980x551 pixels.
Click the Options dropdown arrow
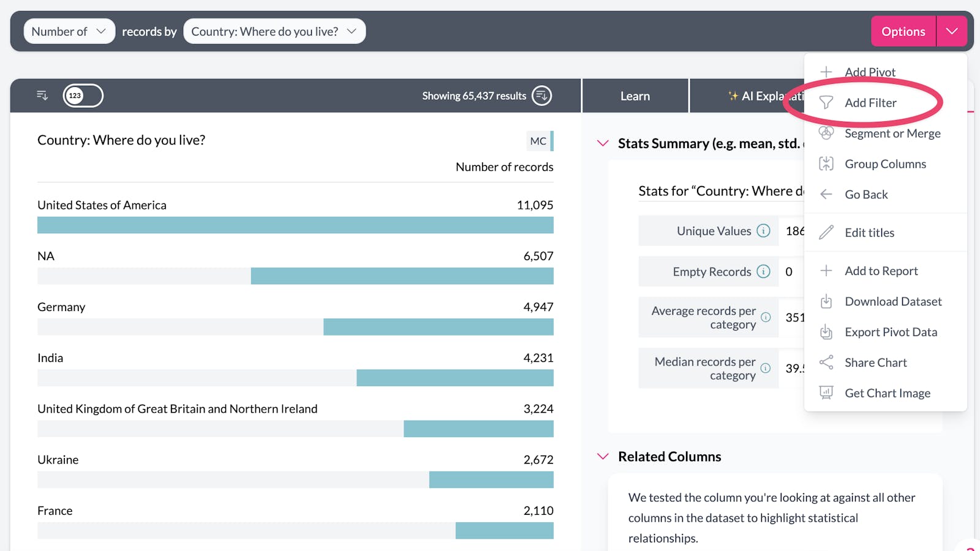coord(951,31)
